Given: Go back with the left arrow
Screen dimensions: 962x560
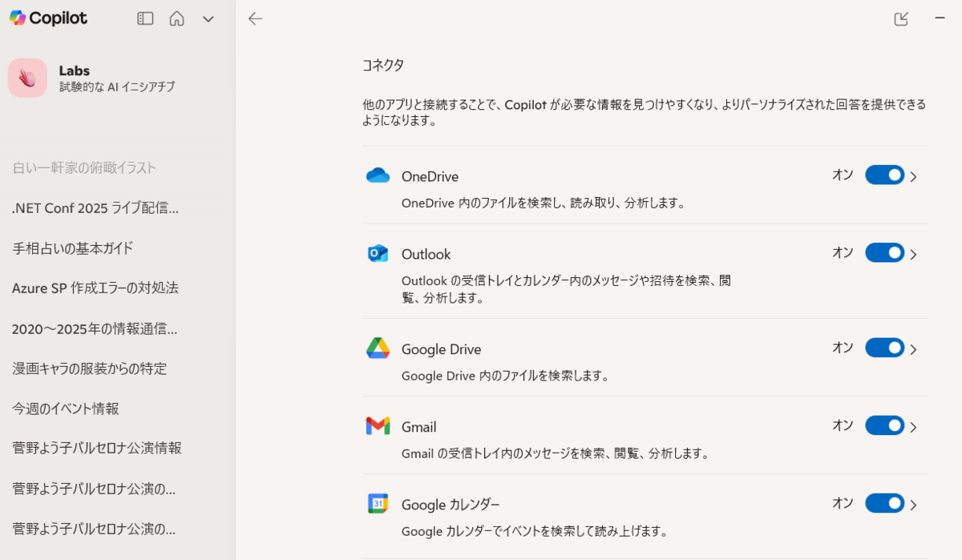Looking at the screenshot, I should pyautogui.click(x=255, y=18).
